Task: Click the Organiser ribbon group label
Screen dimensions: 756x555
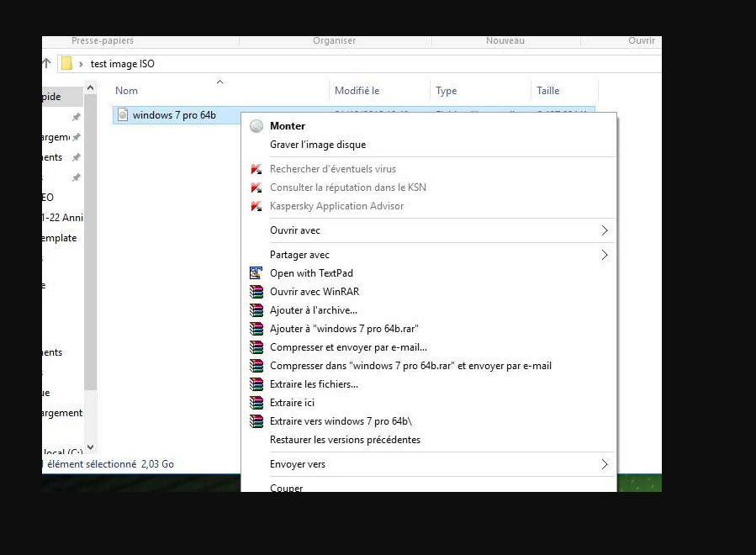Action: (x=334, y=40)
